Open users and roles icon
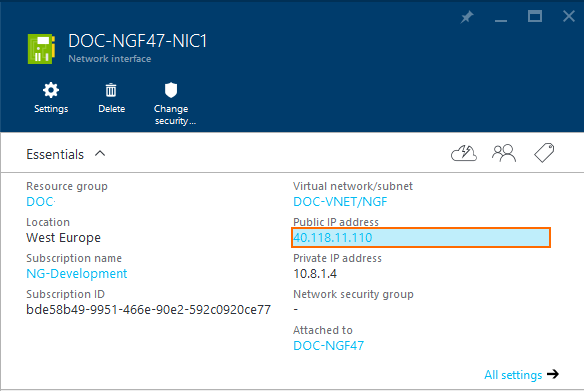Viewport: 584px width, 391px height. click(x=504, y=153)
